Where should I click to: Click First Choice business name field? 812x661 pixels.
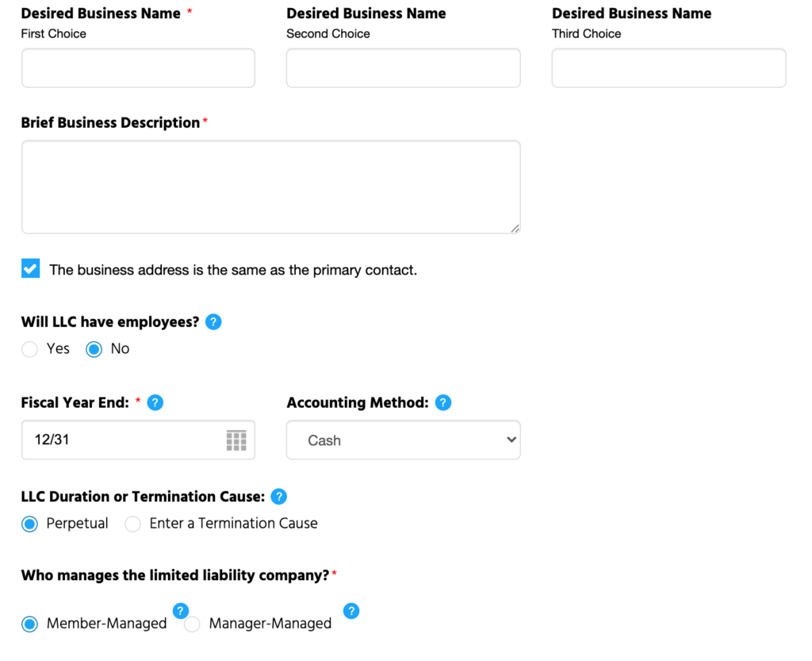138,68
